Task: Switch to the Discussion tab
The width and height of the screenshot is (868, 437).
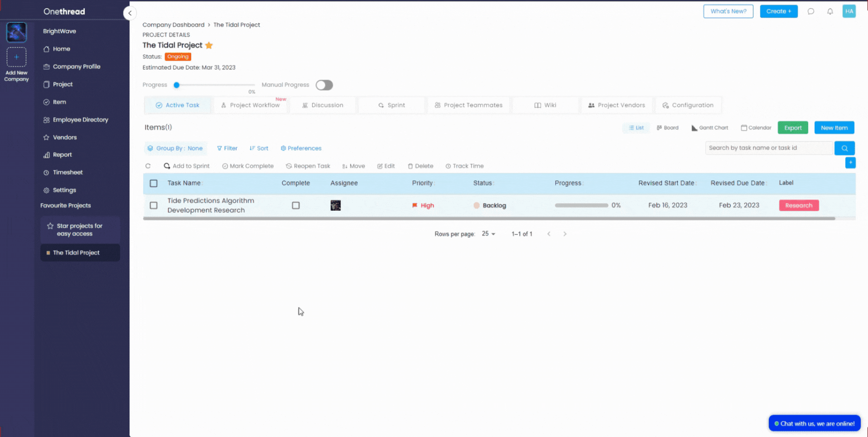Action: pos(323,105)
